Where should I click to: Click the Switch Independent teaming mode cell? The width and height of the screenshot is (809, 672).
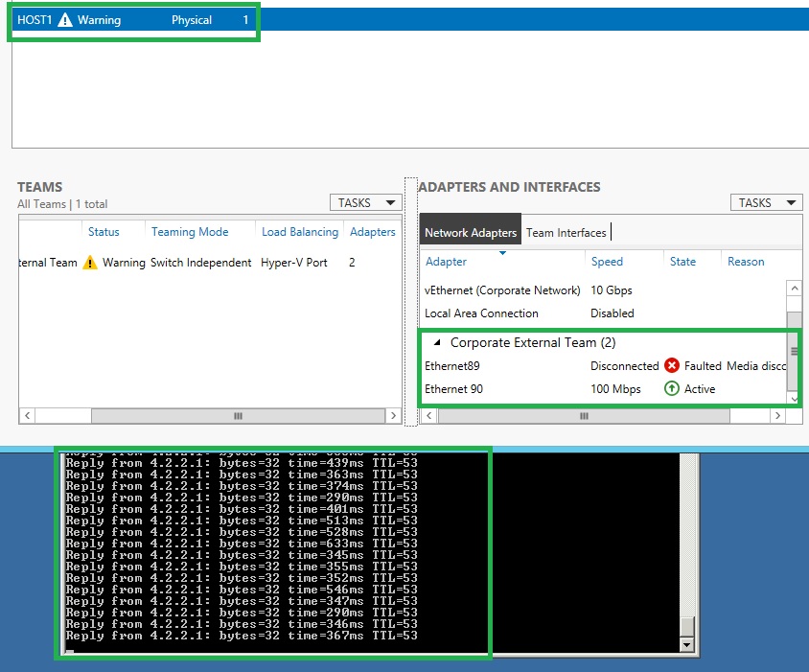[200, 263]
